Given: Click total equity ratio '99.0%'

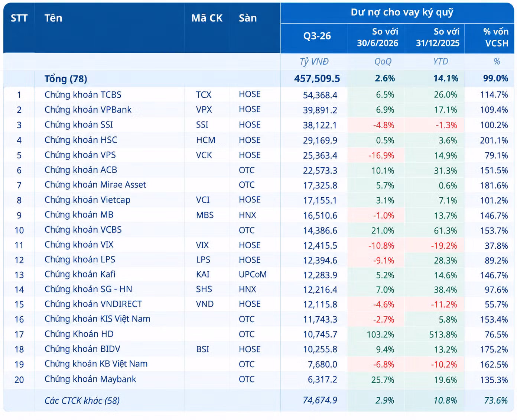Looking at the screenshot, I should [x=495, y=78].
